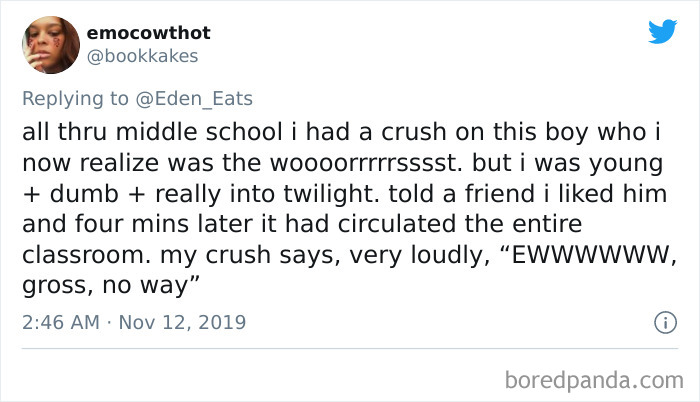
Task: Click the horizontal divider under the timestamp
Action: click(x=350, y=348)
